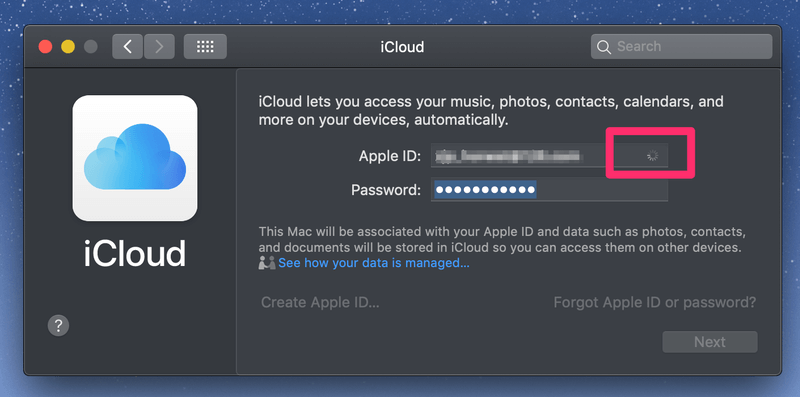Click the magnifying glass search icon
This screenshot has width=800, height=397.
(x=604, y=47)
